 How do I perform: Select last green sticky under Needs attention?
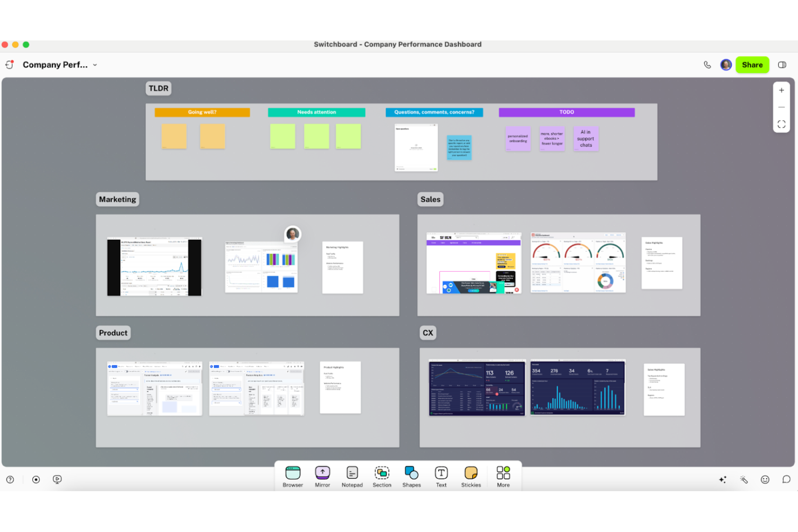(348, 136)
